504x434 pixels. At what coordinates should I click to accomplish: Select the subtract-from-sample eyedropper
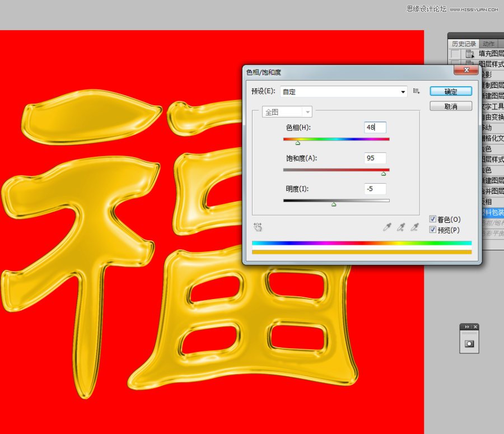pos(414,226)
